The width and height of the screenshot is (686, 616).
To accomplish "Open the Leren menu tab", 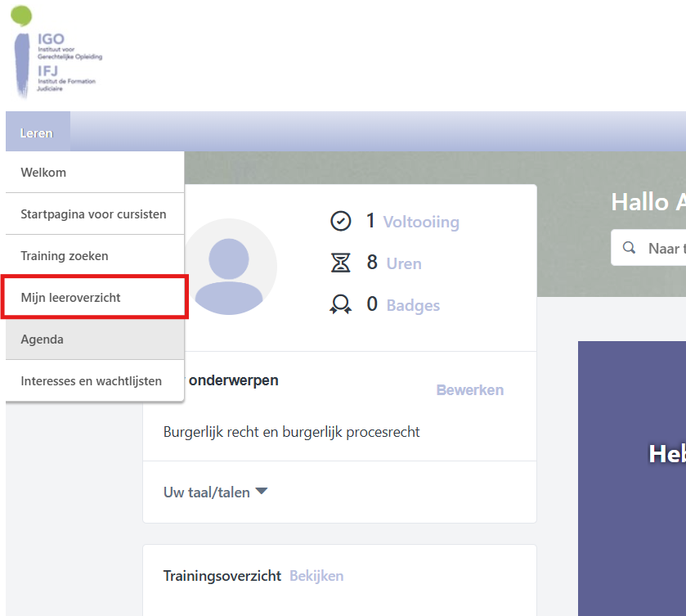I will [x=38, y=133].
